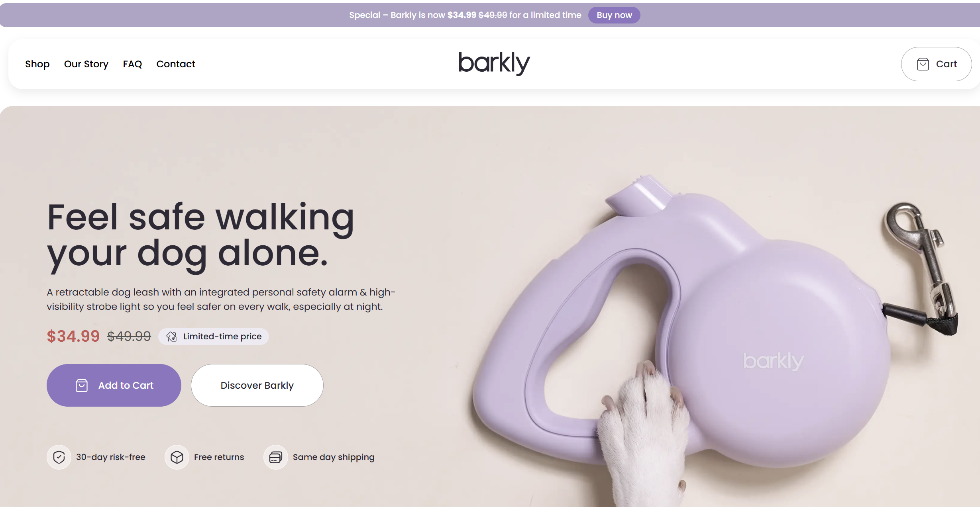980x507 pixels.
Task: Select Contact in the navigation bar
Action: point(176,64)
